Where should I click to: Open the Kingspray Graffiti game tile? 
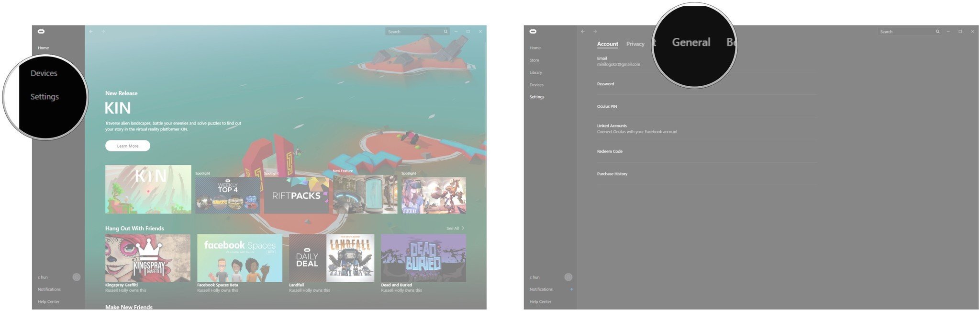(148, 258)
